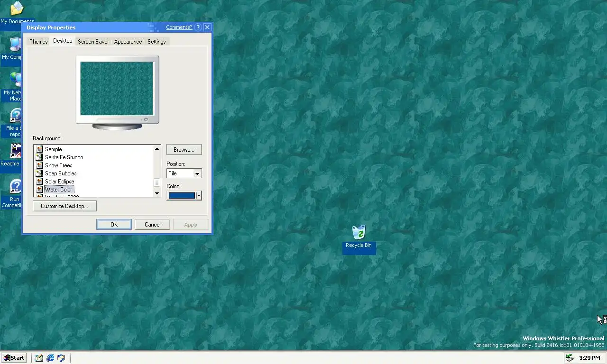Click the Browse... button
This screenshot has height=364, width=607.
(184, 150)
